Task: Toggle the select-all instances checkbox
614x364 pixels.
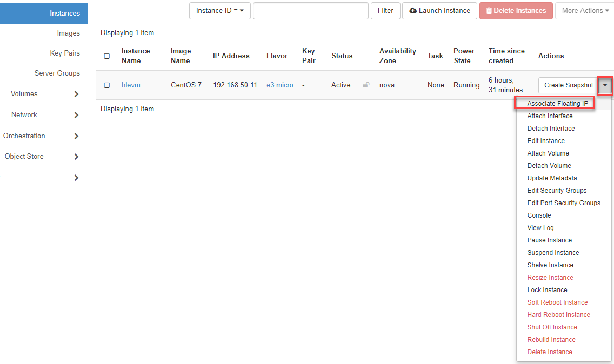Action: click(x=106, y=56)
